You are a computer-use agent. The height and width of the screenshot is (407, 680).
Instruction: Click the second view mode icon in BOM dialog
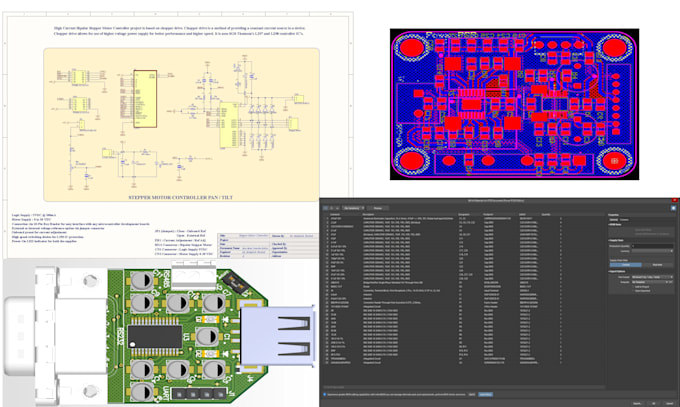point(332,208)
